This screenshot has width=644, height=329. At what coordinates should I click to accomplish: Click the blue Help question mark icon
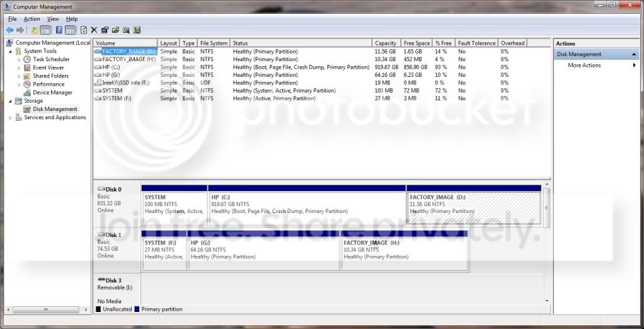tap(59, 30)
